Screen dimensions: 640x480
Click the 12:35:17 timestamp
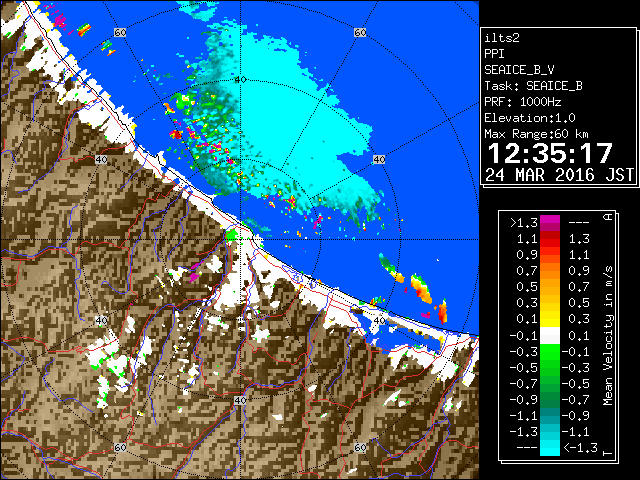(x=550, y=154)
